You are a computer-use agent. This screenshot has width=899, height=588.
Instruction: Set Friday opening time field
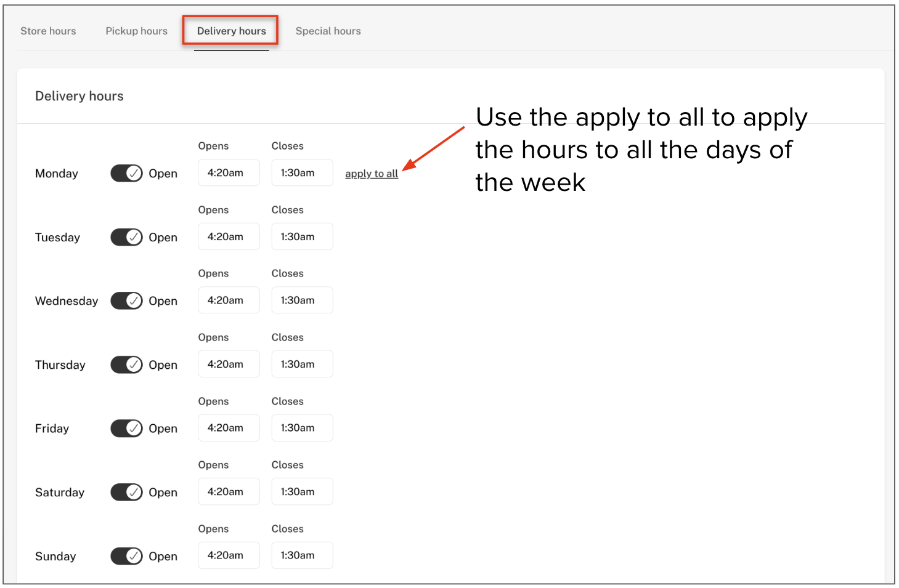[x=229, y=427]
